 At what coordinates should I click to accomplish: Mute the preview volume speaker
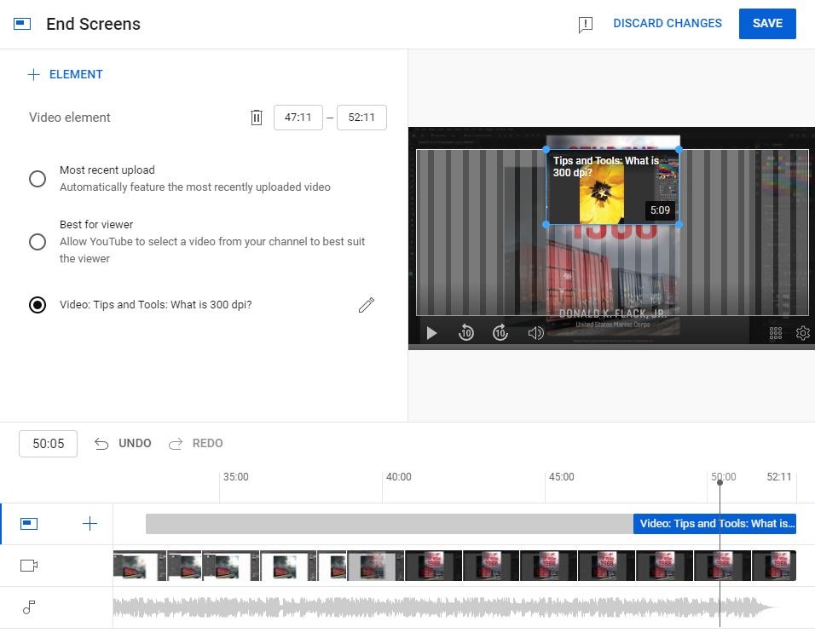[x=535, y=332]
